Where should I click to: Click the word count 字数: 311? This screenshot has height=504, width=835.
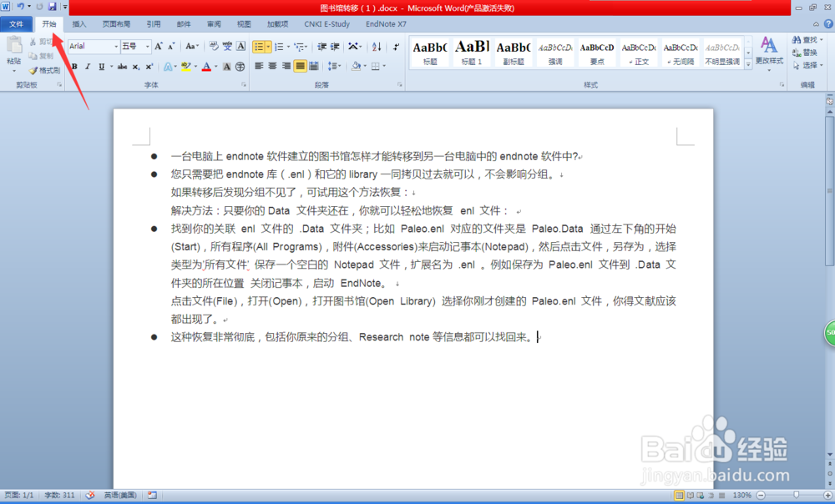tap(59, 495)
